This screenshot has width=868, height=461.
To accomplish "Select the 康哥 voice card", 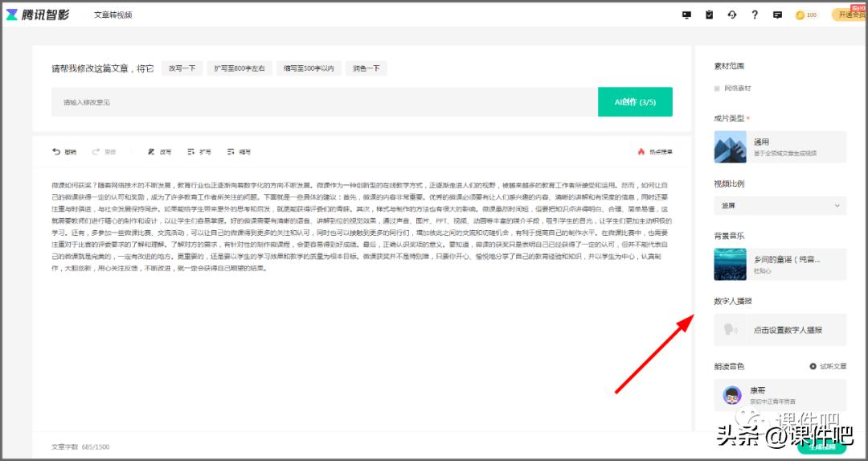I will tap(780, 395).
